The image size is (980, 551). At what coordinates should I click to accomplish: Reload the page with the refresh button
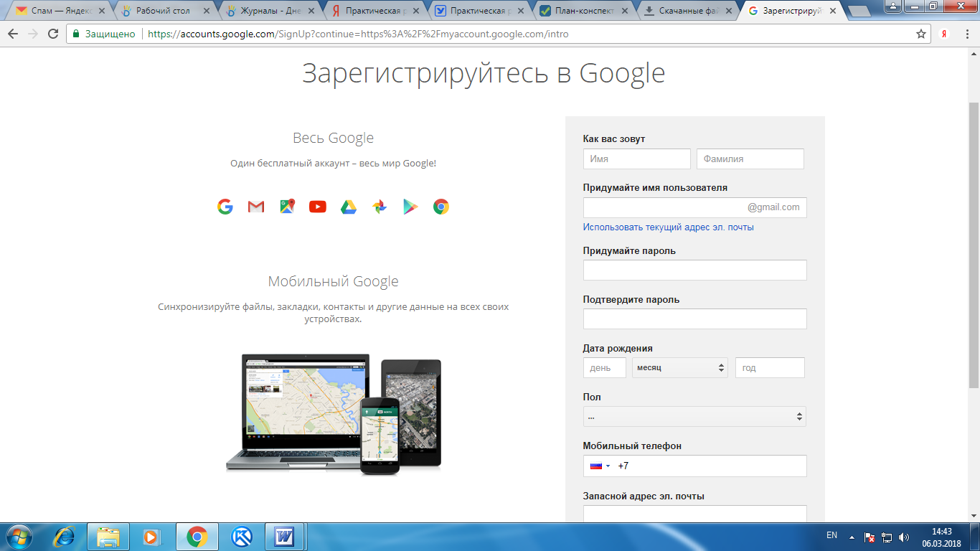click(x=53, y=34)
